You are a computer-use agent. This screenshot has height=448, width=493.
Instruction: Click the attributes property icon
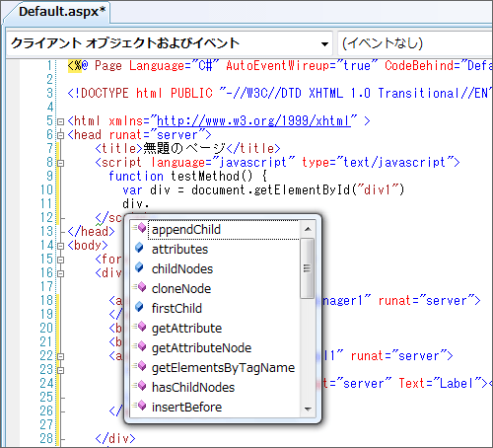(x=139, y=248)
